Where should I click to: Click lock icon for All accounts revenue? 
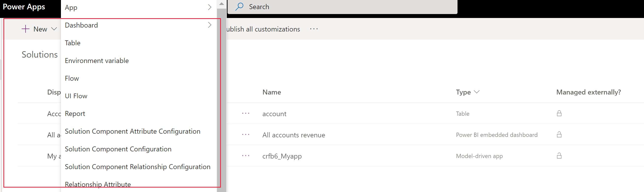[559, 135]
